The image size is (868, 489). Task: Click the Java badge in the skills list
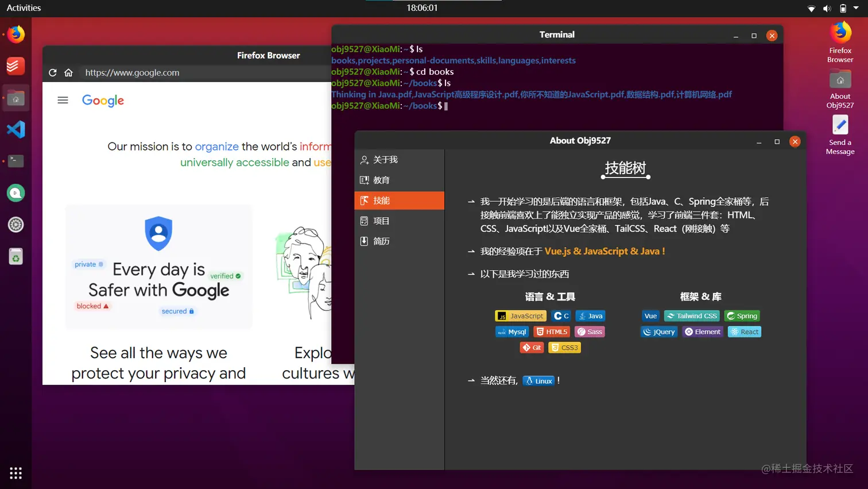590,315
